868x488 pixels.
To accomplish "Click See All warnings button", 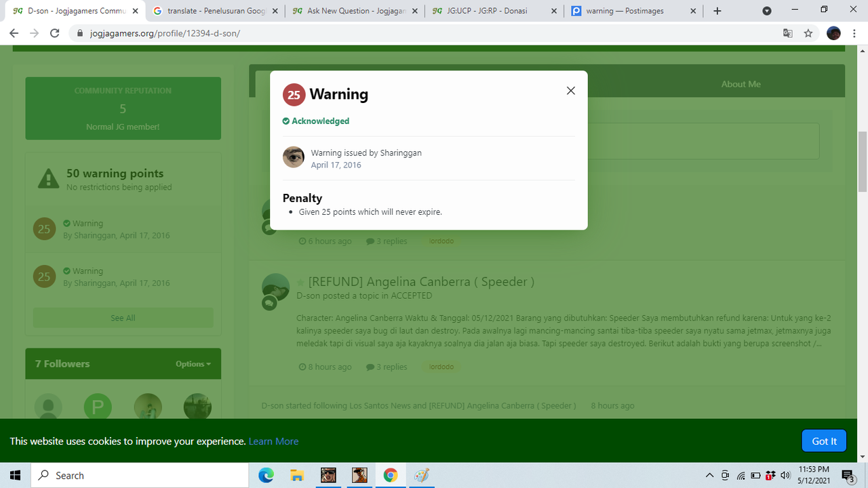I will pos(123,318).
